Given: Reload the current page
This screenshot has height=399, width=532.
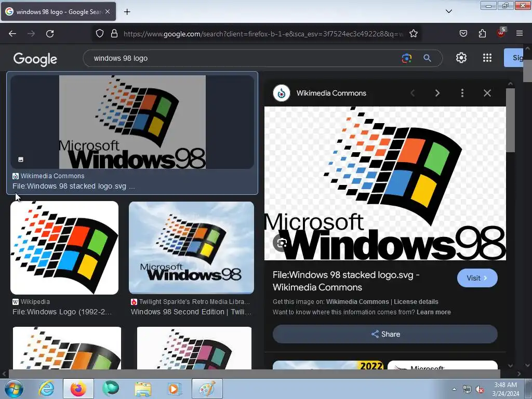Looking at the screenshot, I should click(x=50, y=34).
